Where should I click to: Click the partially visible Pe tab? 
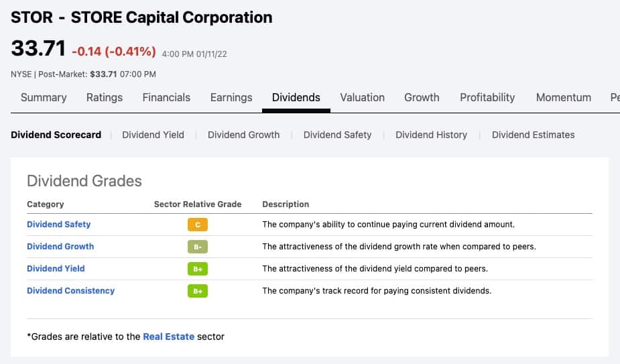click(x=615, y=97)
